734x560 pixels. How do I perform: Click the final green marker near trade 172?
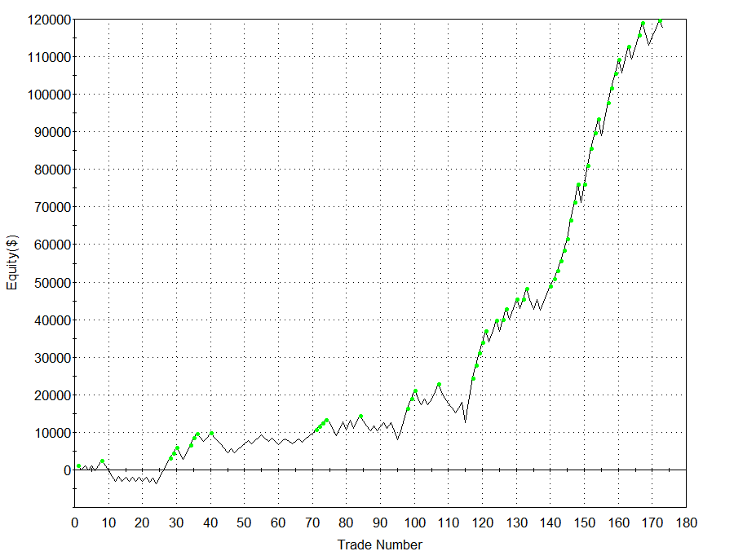pyautogui.click(x=660, y=20)
